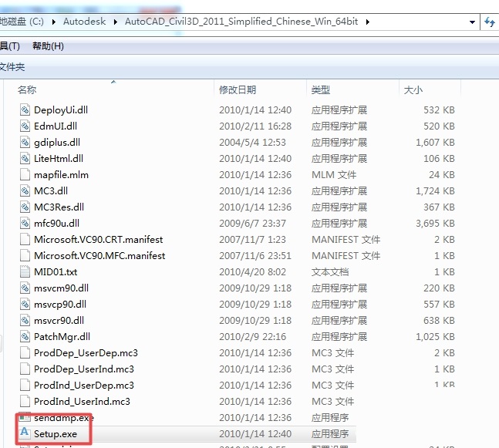Viewport: 499px width, 448px height.
Task: Expand the arrow after Autodesk in path
Action: click(x=115, y=22)
